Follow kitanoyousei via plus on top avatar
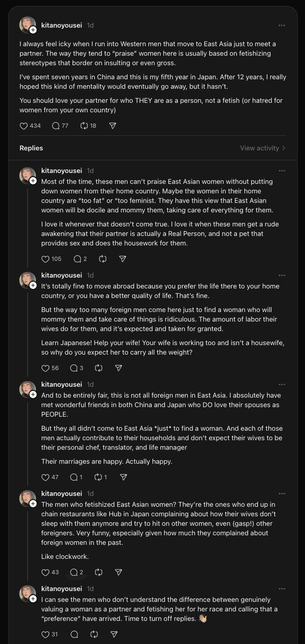 (x=33, y=30)
